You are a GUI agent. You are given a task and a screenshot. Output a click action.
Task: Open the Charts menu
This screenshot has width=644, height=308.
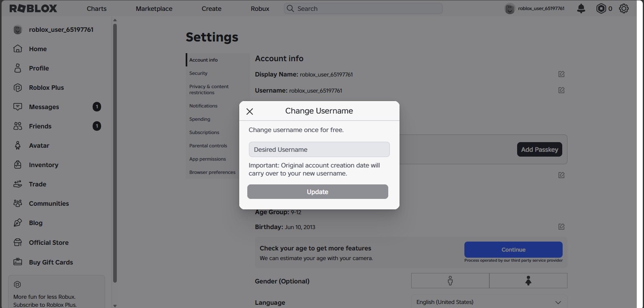tap(97, 8)
